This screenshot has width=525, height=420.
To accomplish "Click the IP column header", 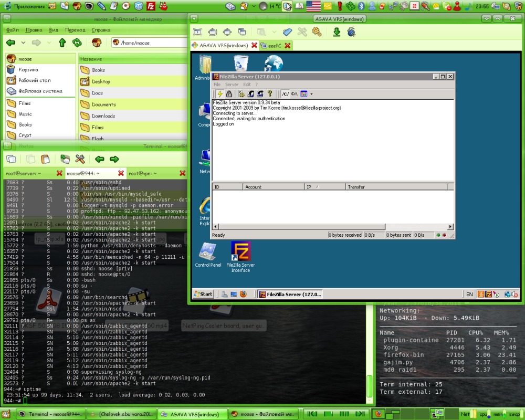I will click(x=324, y=187).
